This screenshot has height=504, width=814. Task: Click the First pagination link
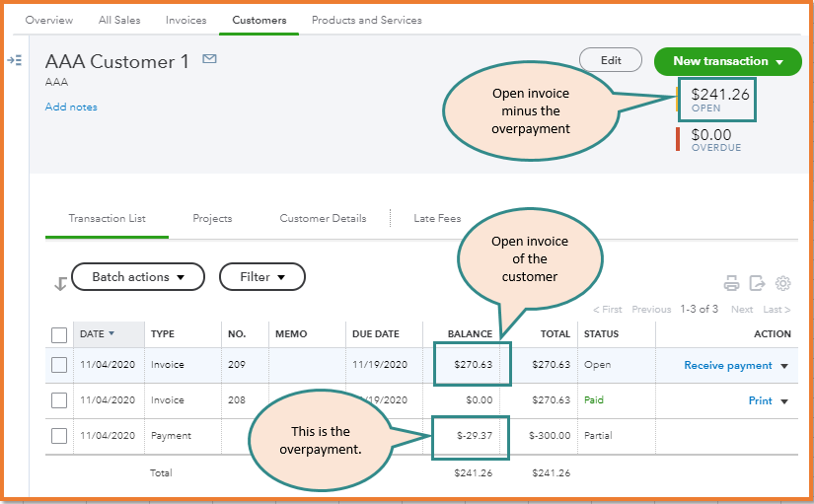(608, 310)
